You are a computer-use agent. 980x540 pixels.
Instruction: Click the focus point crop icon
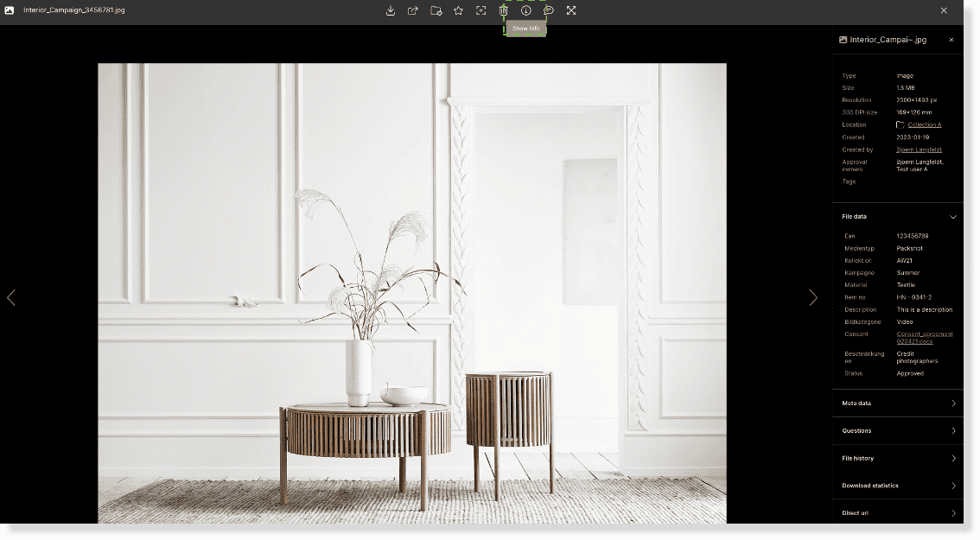tap(481, 10)
